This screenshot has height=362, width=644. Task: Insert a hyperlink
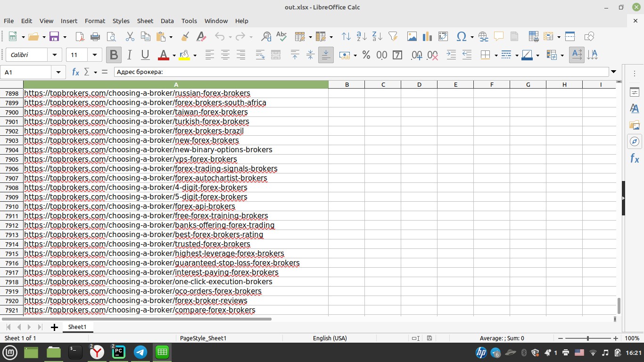tap(483, 37)
